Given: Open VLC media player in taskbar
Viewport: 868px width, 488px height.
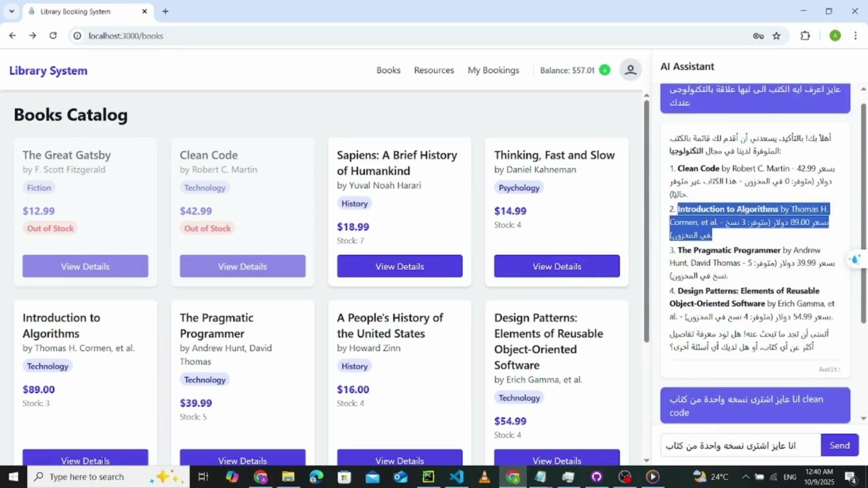Looking at the screenshot, I should tap(484, 476).
